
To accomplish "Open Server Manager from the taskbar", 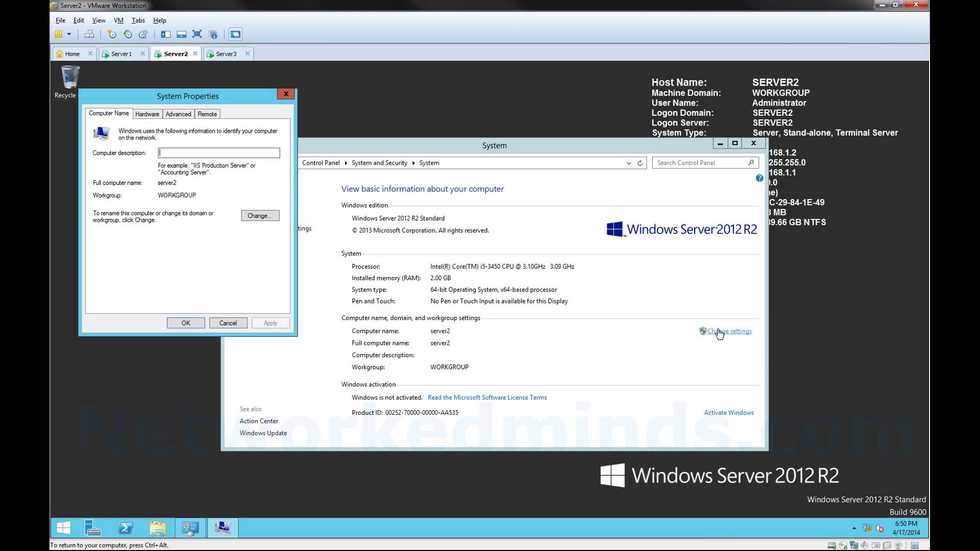I will click(x=93, y=528).
